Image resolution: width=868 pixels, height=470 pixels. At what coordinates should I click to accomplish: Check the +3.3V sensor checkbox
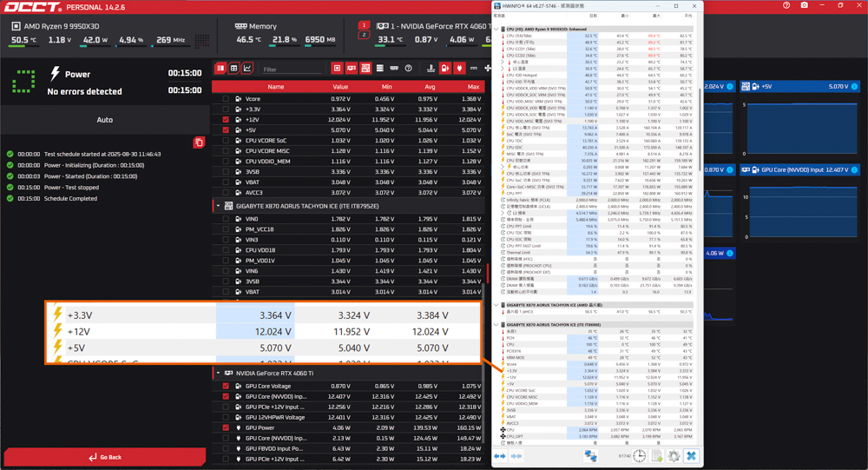(x=226, y=109)
